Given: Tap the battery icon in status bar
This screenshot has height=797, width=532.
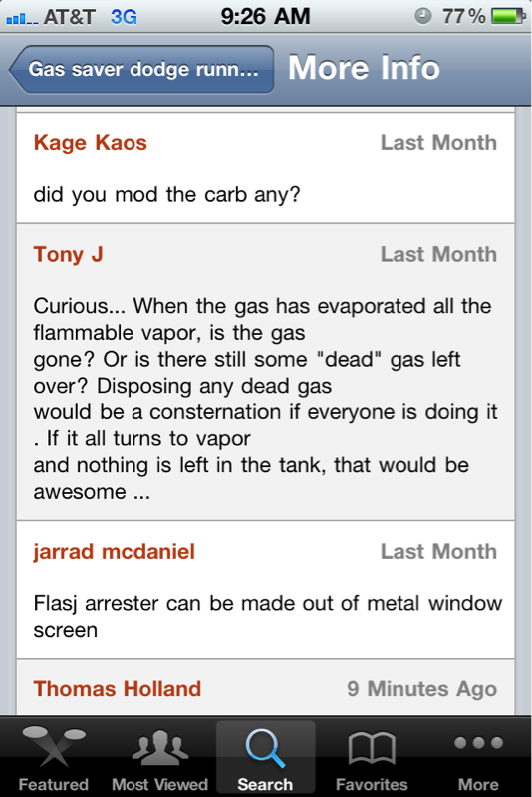Looking at the screenshot, I should point(509,16).
